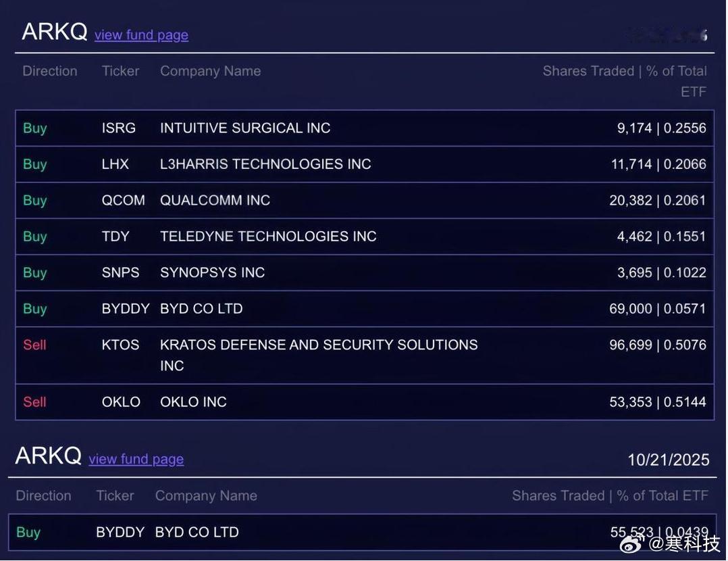Click the value 4,462 | 0.1551

(x=662, y=237)
